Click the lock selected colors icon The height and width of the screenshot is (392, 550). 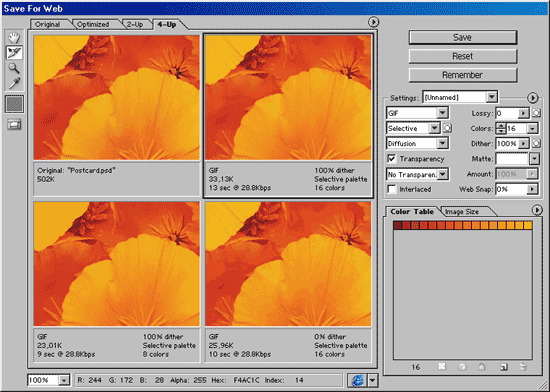pos(482,367)
